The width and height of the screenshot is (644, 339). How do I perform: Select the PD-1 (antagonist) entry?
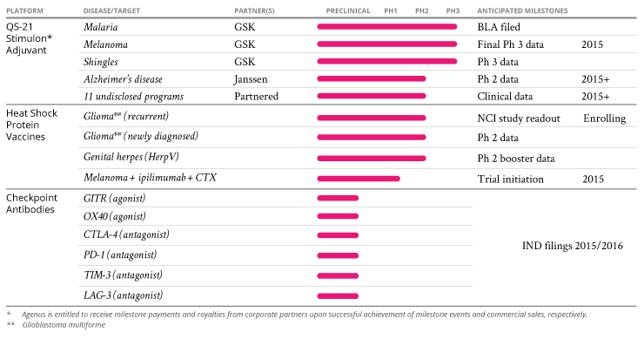[x=120, y=255]
